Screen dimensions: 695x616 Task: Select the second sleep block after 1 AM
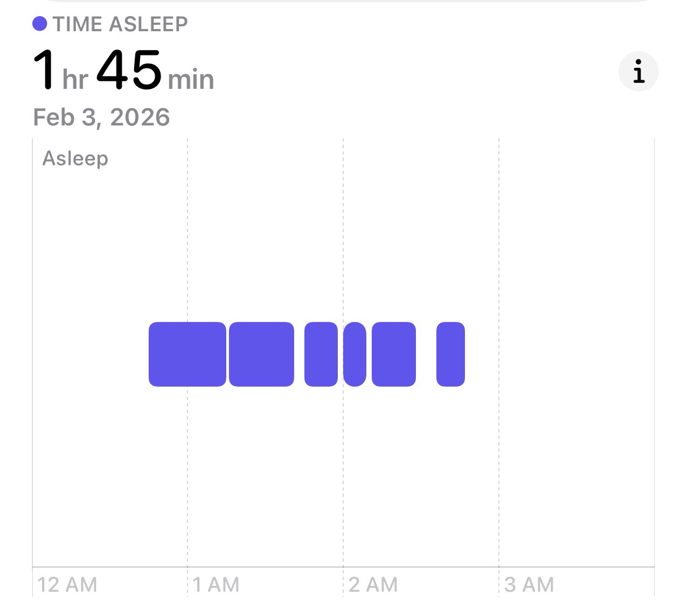(x=261, y=354)
